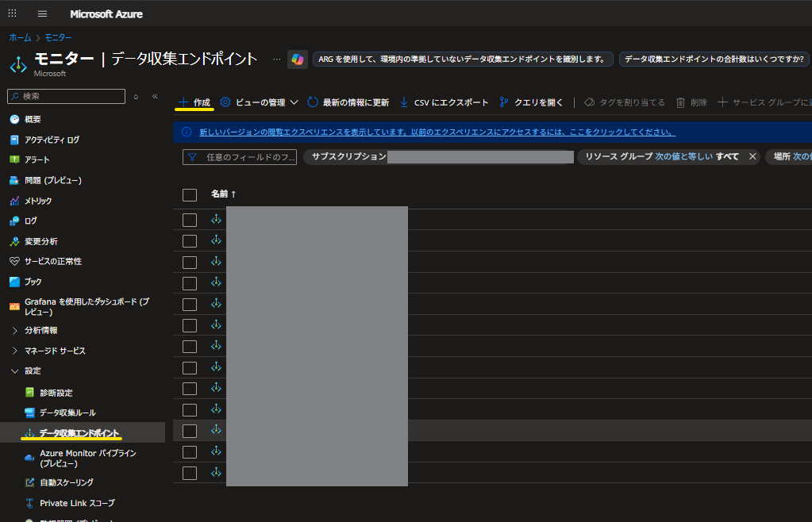This screenshot has width=812, height=522.
Task: Focus the 任意のフィールドのフィルター input
Action: point(239,157)
